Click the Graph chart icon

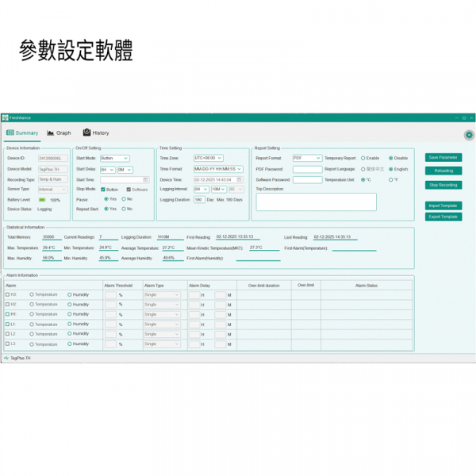[51, 133]
